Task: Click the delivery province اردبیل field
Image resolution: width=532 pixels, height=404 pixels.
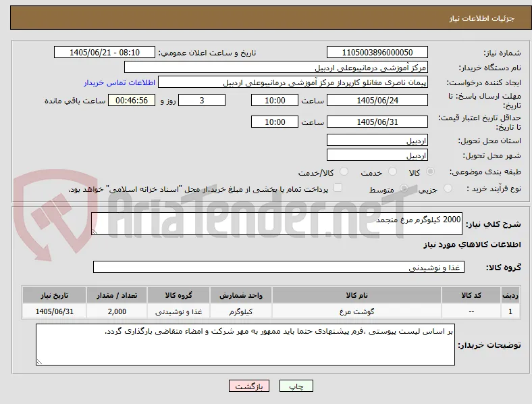Action: click(377, 141)
